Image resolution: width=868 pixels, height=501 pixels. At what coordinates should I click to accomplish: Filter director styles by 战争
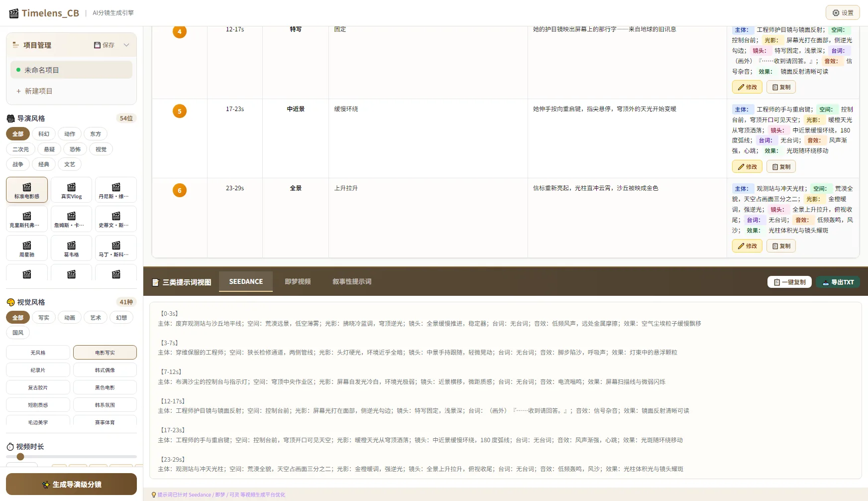coord(18,164)
